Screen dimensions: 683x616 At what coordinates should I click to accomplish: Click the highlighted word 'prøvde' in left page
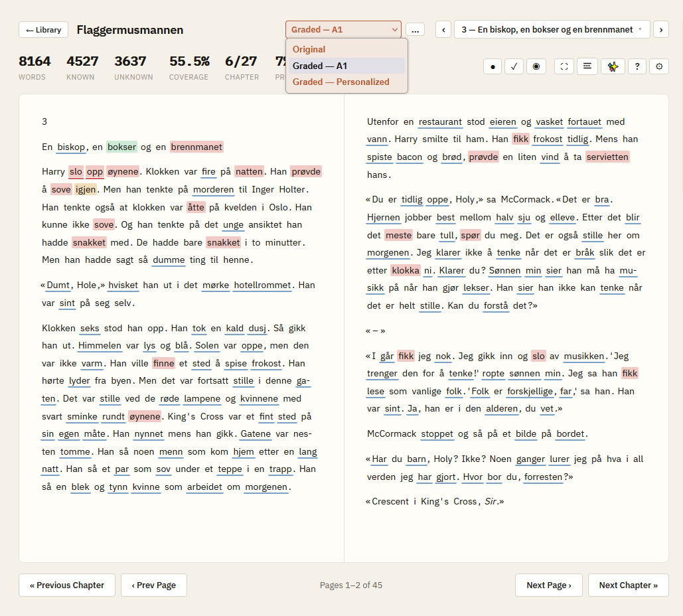306,172
